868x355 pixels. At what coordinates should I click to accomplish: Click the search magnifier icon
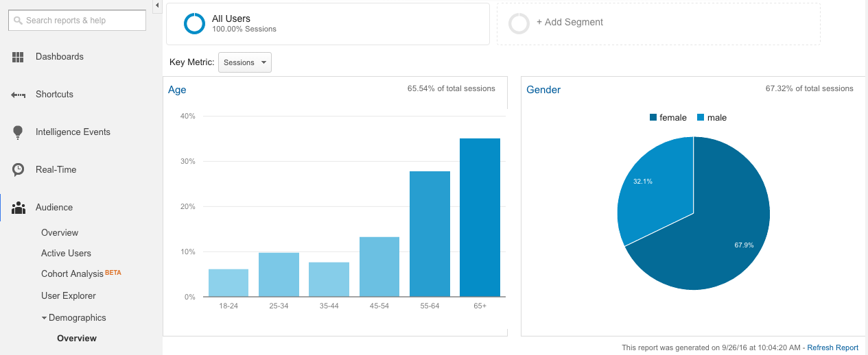(x=18, y=21)
